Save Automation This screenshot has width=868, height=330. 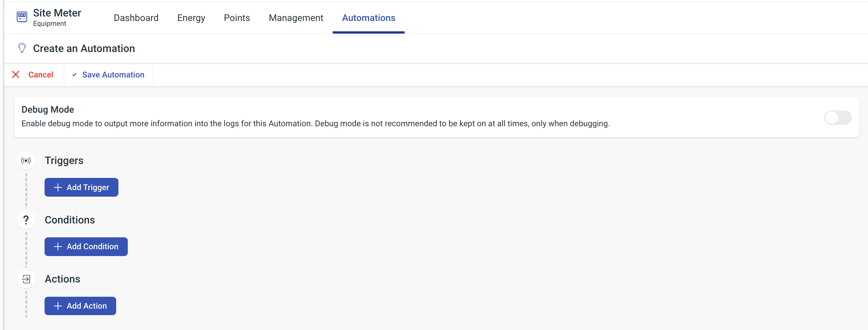[x=108, y=75]
